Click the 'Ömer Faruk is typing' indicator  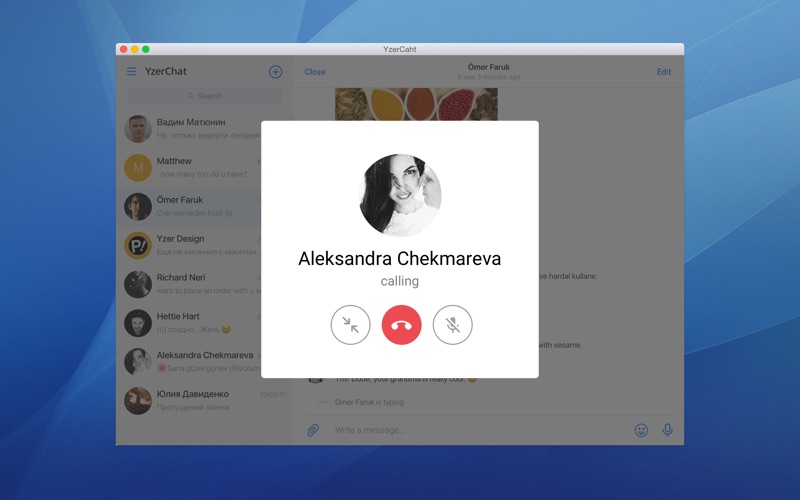(x=369, y=402)
